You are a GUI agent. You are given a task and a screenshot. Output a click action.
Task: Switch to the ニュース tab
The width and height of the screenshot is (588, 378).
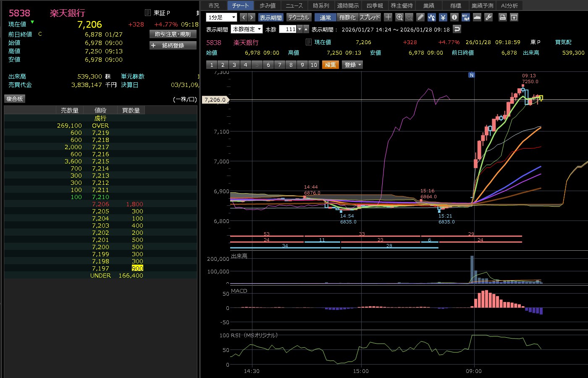click(294, 5)
